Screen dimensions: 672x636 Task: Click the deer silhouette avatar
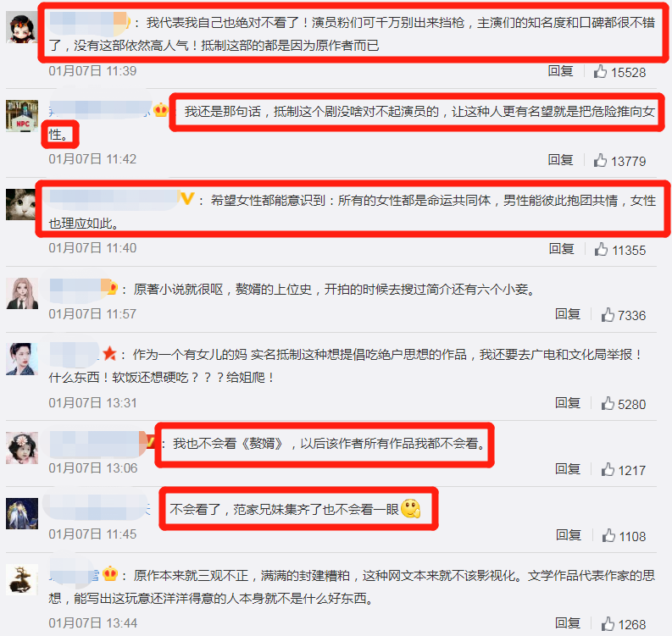[22, 579]
